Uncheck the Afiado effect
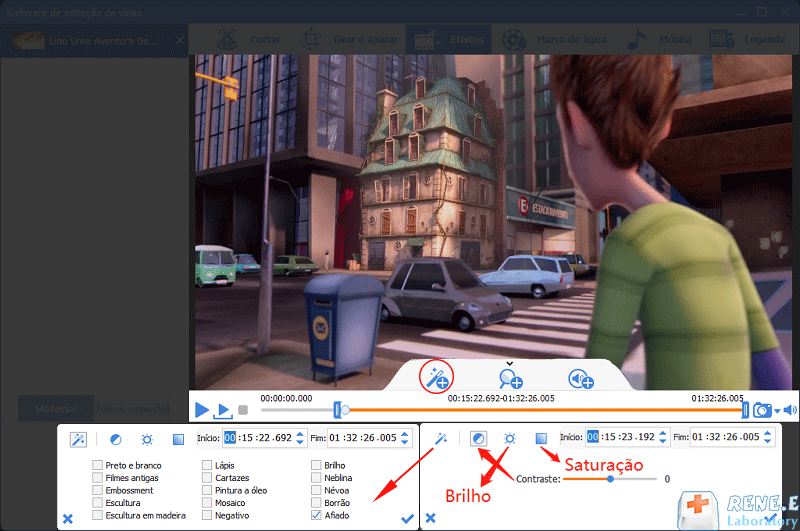Image resolution: width=800 pixels, height=531 pixels. click(316, 515)
